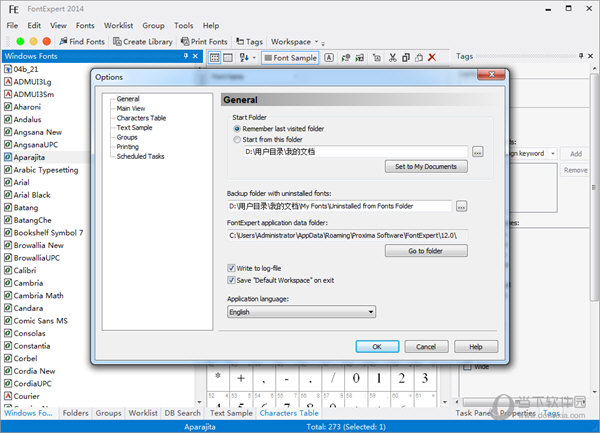Open the Fonts menu
The image size is (600, 433).
click(x=85, y=26)
